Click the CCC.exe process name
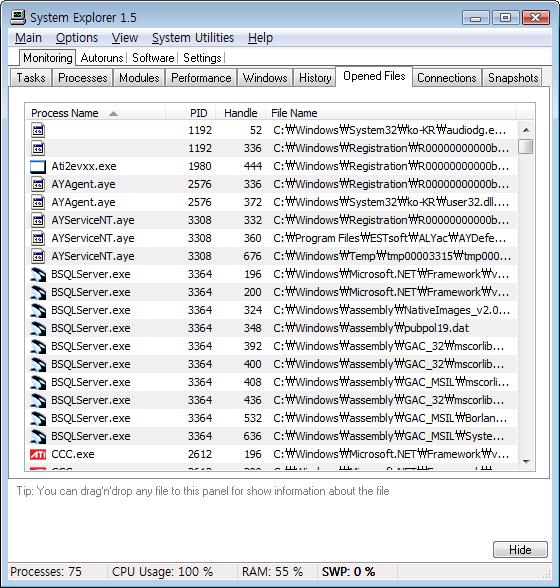560x588 pixels. click(73, 454)
